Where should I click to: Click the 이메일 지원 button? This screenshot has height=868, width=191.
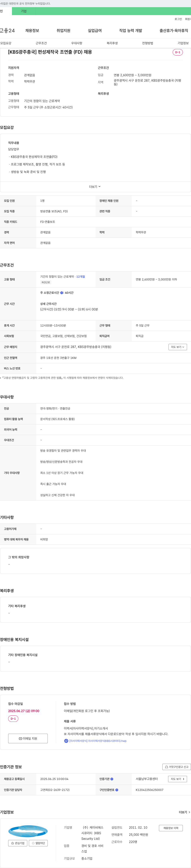point(28,738)
